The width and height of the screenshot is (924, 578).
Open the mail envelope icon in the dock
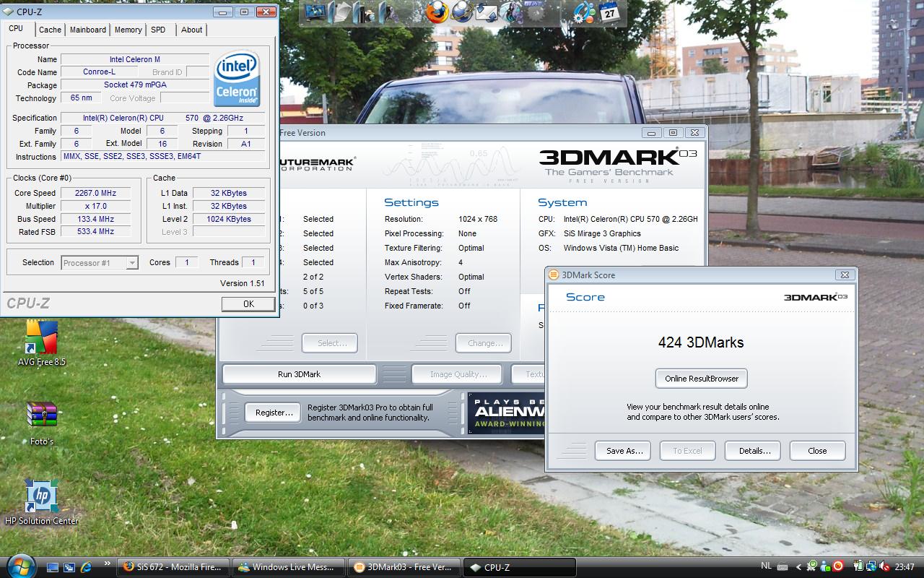(487, 12)
